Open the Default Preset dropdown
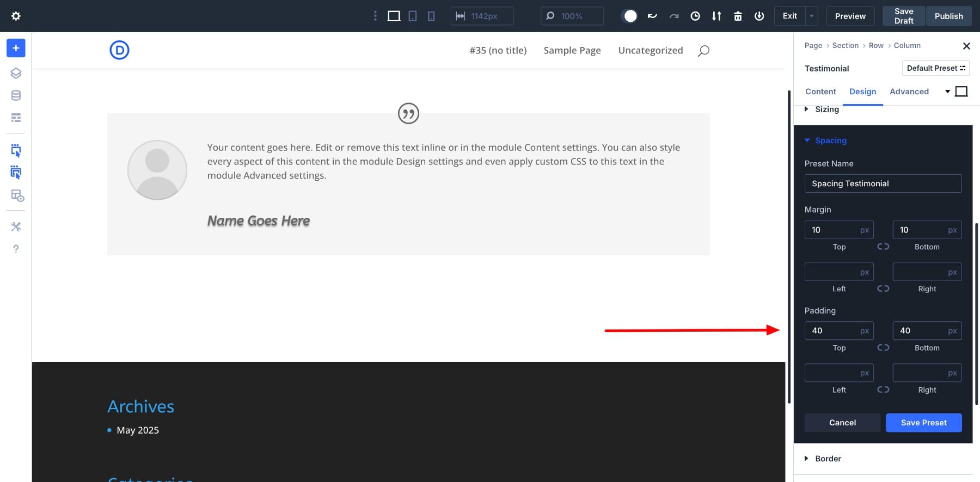980x482 pixels. click(x=935, y=68)
